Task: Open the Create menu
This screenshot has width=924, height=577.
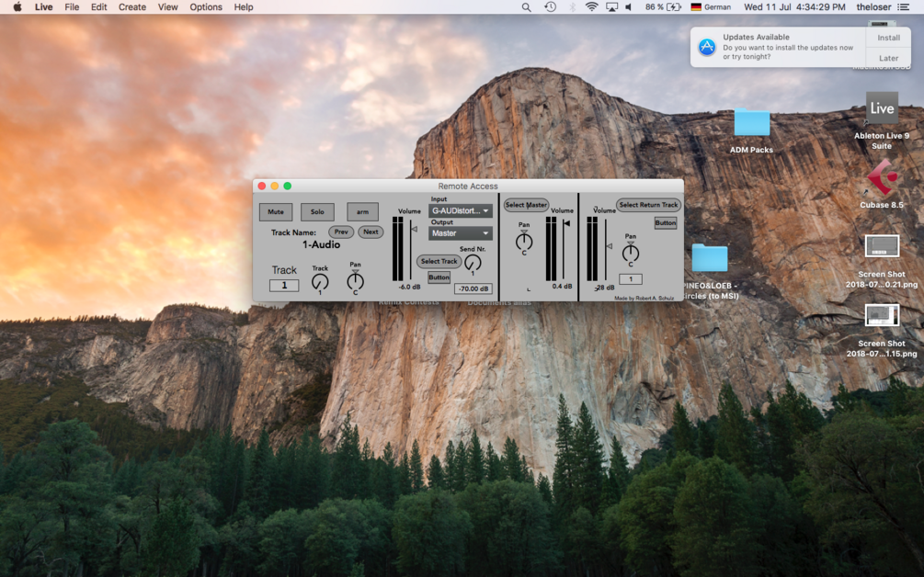Action: pos(132,7)
